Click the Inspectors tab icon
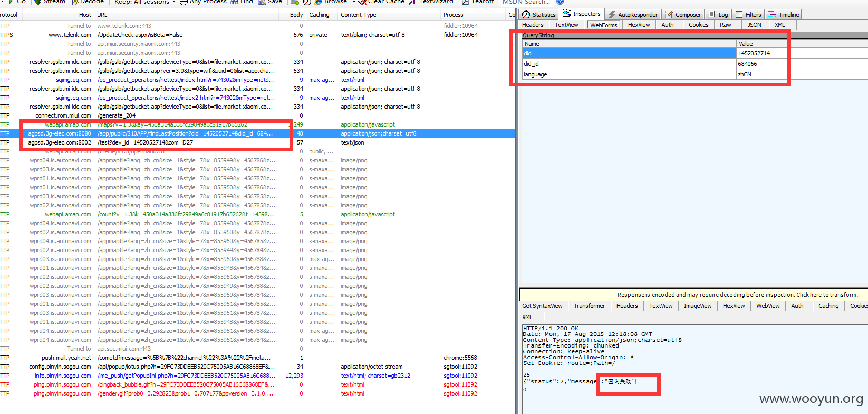This screenshot has width=868, height=414. click(x=566, y=14)
